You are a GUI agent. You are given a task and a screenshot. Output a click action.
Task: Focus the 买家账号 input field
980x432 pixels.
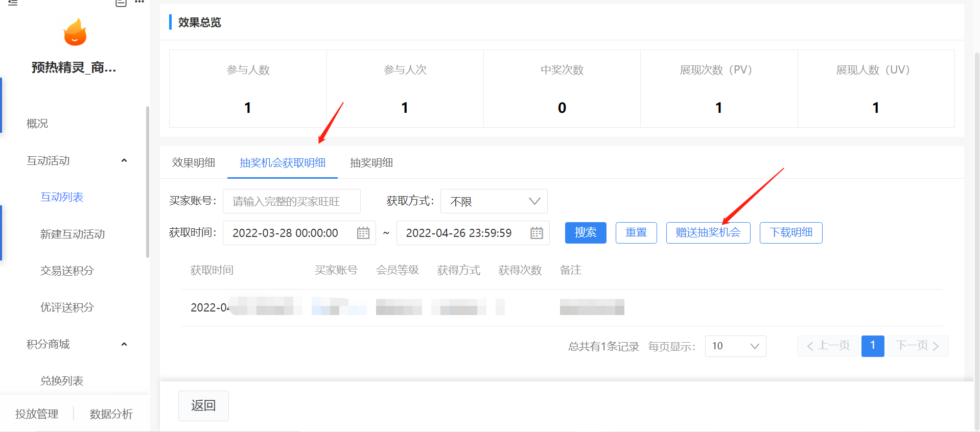[292, 201]
